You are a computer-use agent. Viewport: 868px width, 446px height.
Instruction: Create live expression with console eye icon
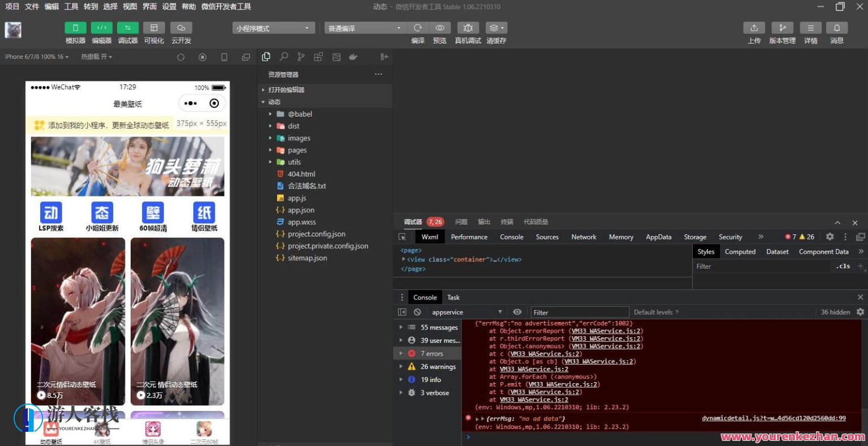tap(517, 312)
